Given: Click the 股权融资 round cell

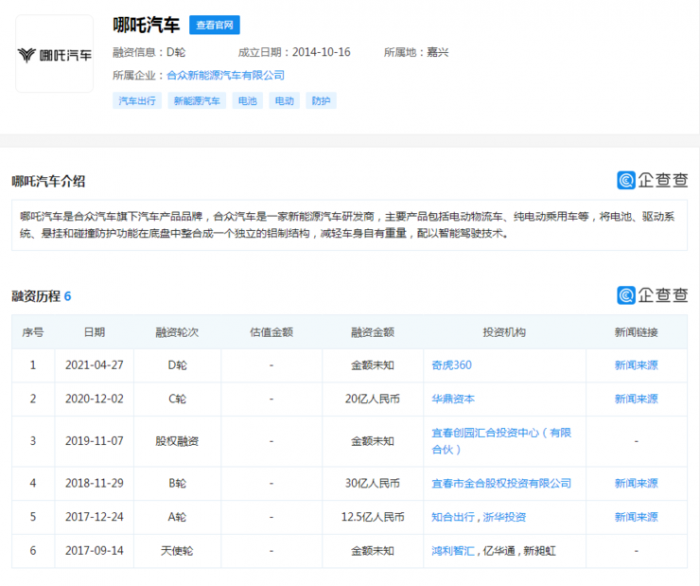Looking at the screenshot, I should [177, 441].
